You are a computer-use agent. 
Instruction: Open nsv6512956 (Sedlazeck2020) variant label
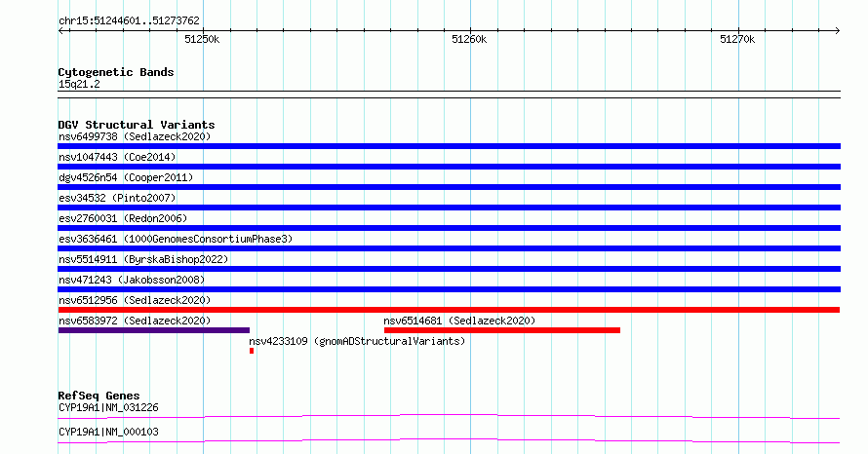pyautogui.click(x=135, y=300)
